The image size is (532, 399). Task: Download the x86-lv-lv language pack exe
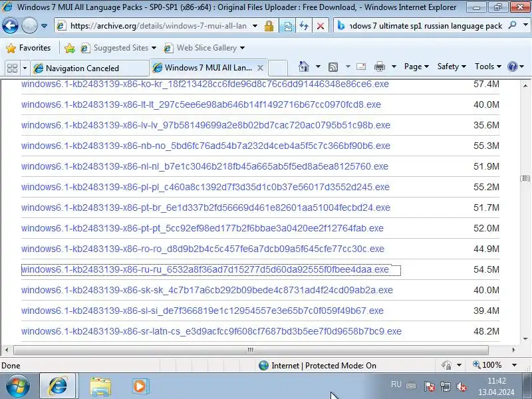[x=205, y=125]
